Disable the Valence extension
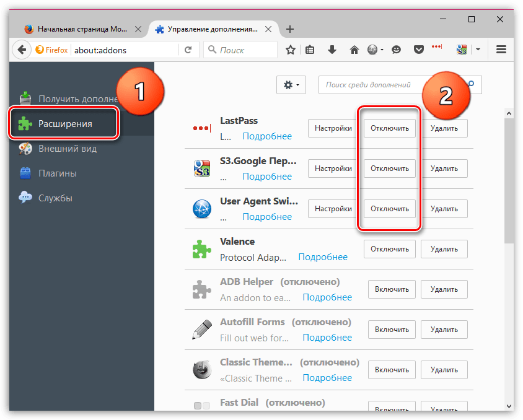The image size is (523, 420). (x=390, y=249)
